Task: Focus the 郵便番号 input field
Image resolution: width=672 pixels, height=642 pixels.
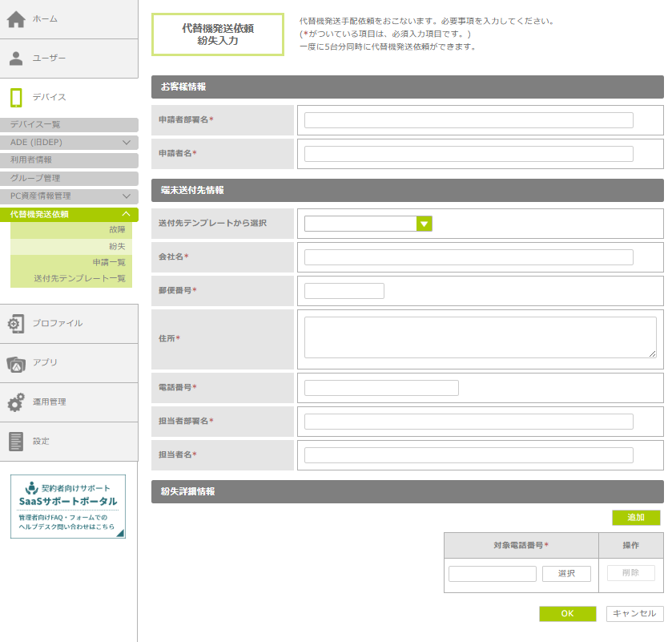Action: pos(344,291)
